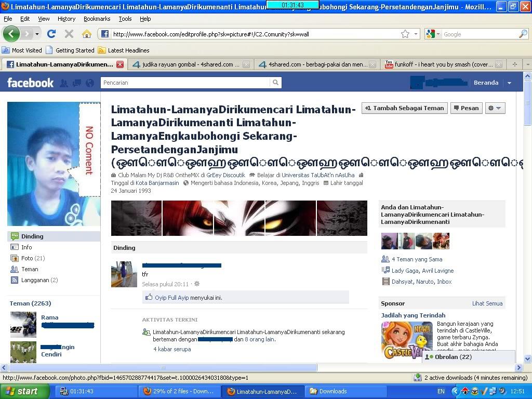Click the search magnifier in Pencarian box

coord(275,83)
